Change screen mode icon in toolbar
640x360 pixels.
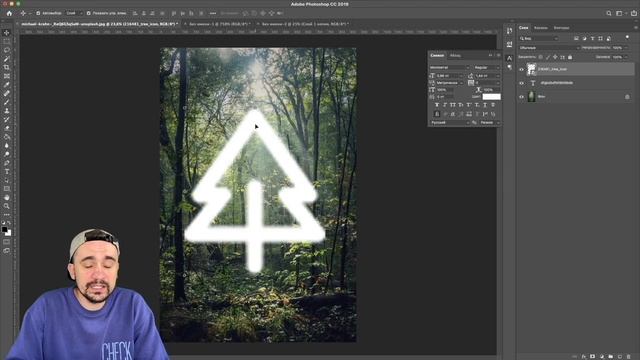click(x=7, y=251)
